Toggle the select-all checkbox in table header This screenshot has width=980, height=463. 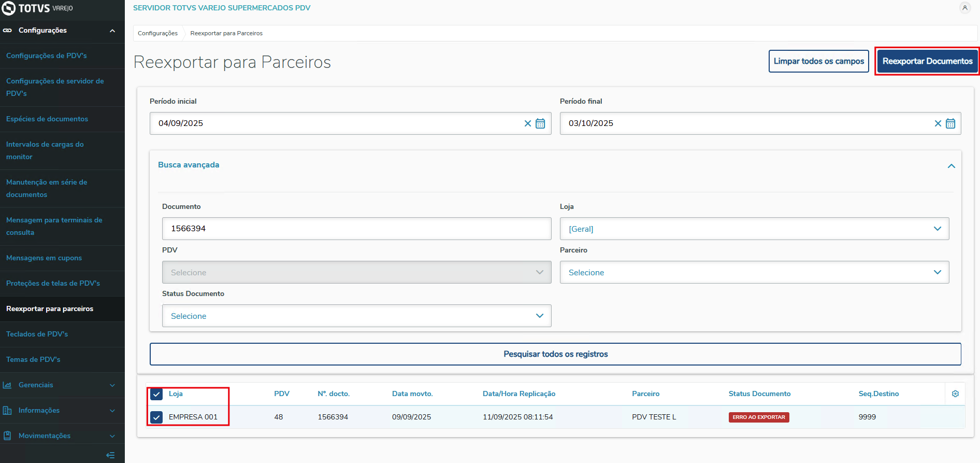156,395
